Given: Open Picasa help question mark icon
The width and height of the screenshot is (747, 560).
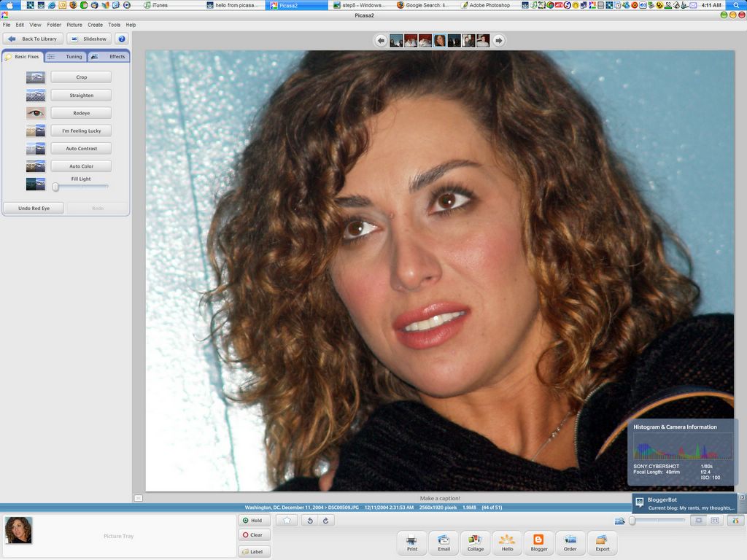Looking at the screenshot, I should tap(122, 39).
